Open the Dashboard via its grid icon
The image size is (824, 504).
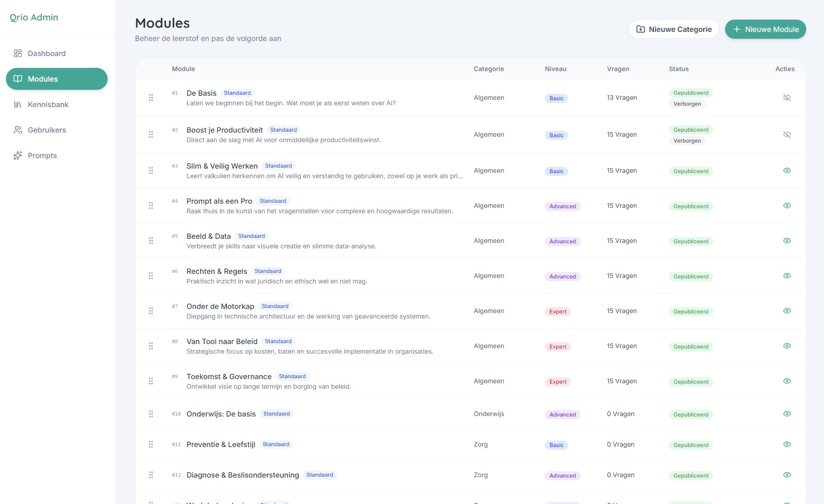tap(18, 53)
